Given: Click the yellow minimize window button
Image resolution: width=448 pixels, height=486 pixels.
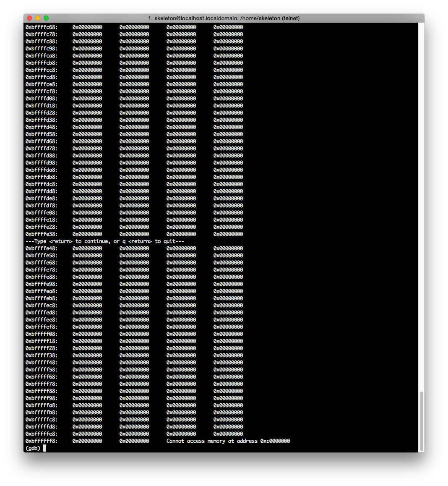Looking at the screenshot, I should tap(38, 18).
